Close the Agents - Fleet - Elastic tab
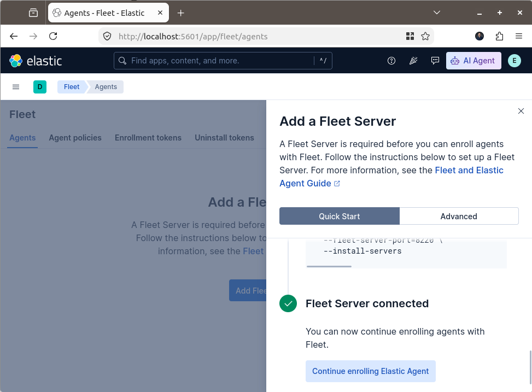The image size is (532, 392). click(160, 13)
